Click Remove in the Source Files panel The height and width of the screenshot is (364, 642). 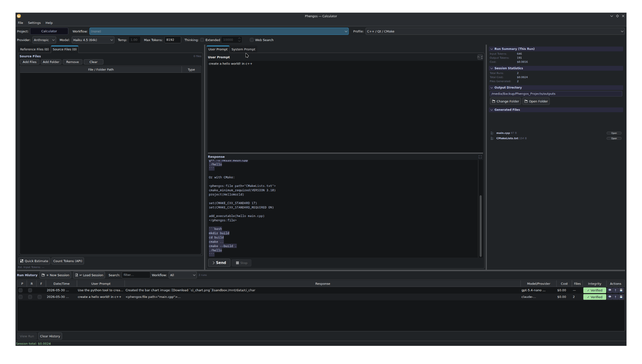[72, 62]
